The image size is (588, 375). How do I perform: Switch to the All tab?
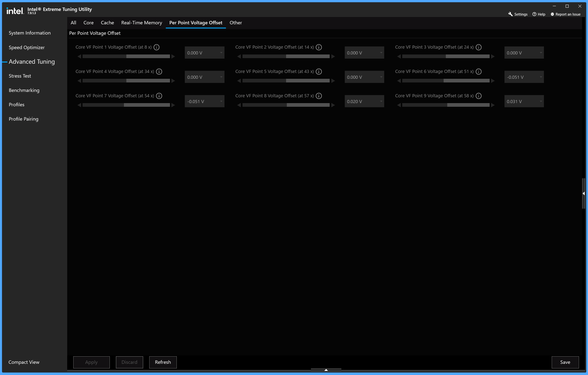(73, 23)
